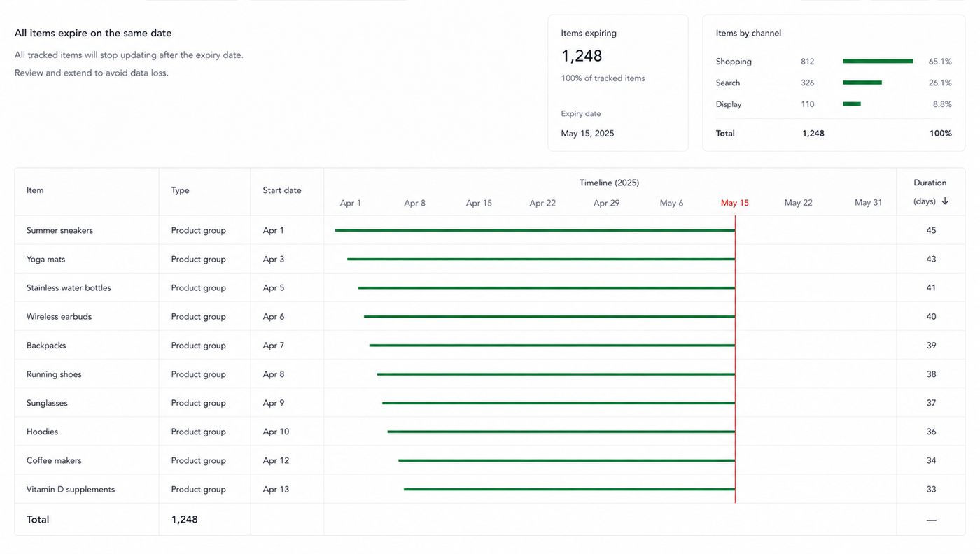Click the Apr 1 timeline tick
This screenshot has width=980, height=554.
(351, 203)
